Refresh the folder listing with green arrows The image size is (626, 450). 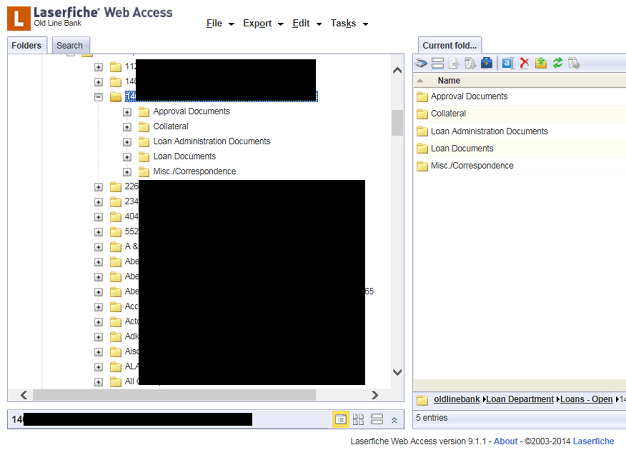click(x=557, y=63)
